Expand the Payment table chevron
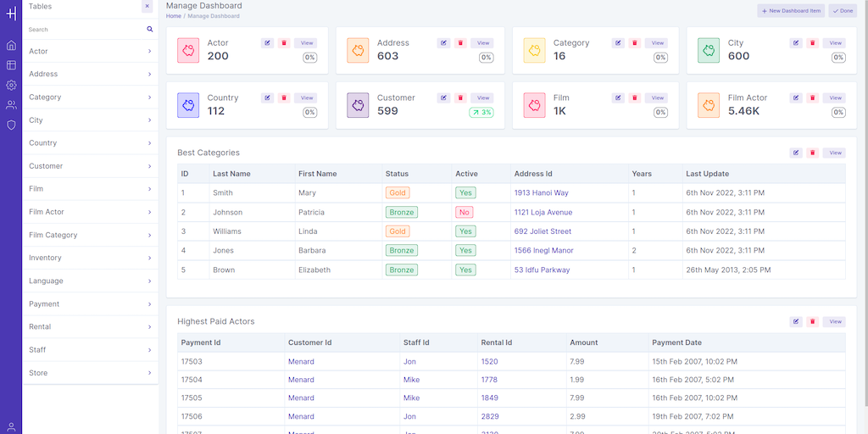Screen dimensions: 868x434 [149, 303]
